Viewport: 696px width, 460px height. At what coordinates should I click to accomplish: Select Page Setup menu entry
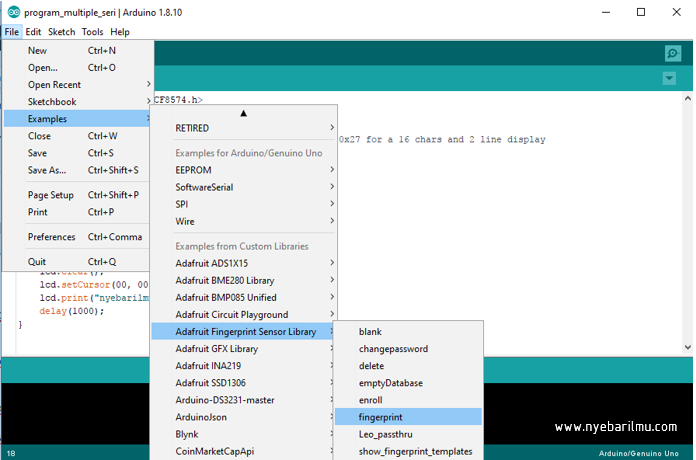[77, 195]
